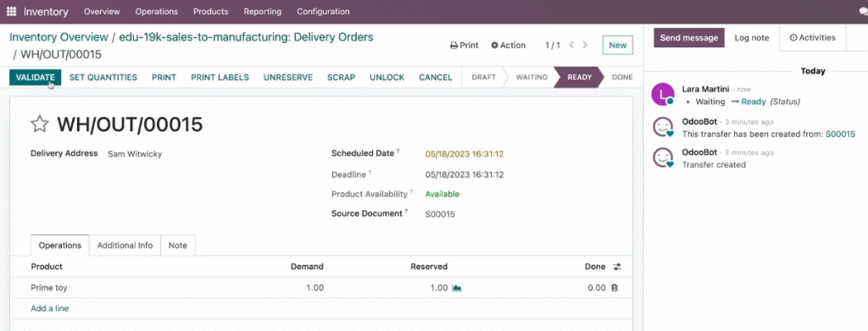Image resolution: width=868 pixels, height=331 pixels.
Task: Click the Print printer icon button
Action: (464, 46)
